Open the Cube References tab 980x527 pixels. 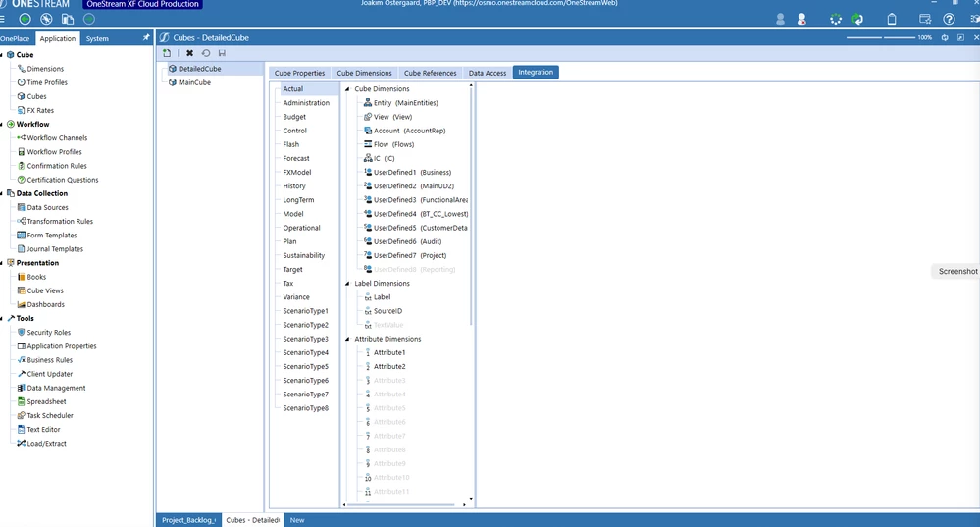coord(430,73)
